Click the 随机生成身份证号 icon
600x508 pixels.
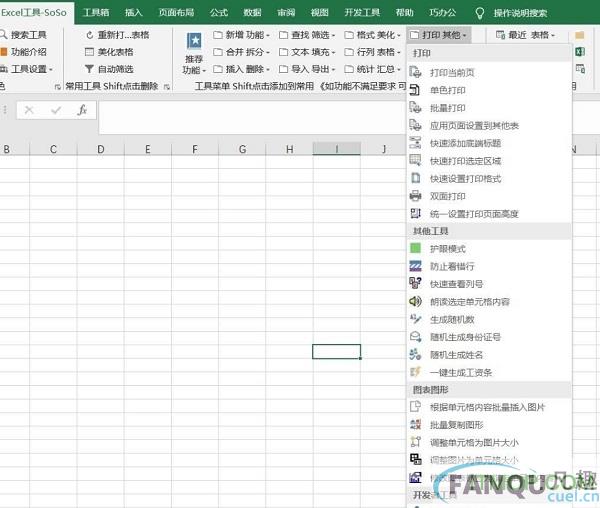click(x=415, y=337)
